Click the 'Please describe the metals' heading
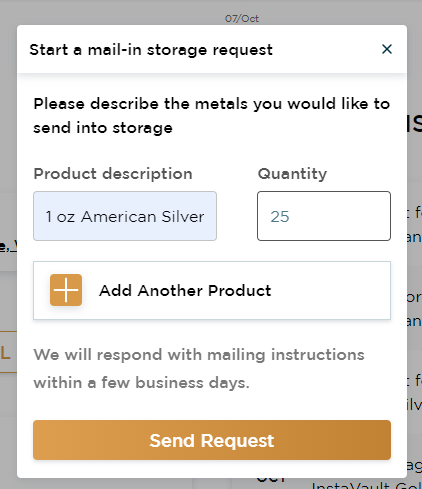The image size is (422, 489). click(212, 116)
